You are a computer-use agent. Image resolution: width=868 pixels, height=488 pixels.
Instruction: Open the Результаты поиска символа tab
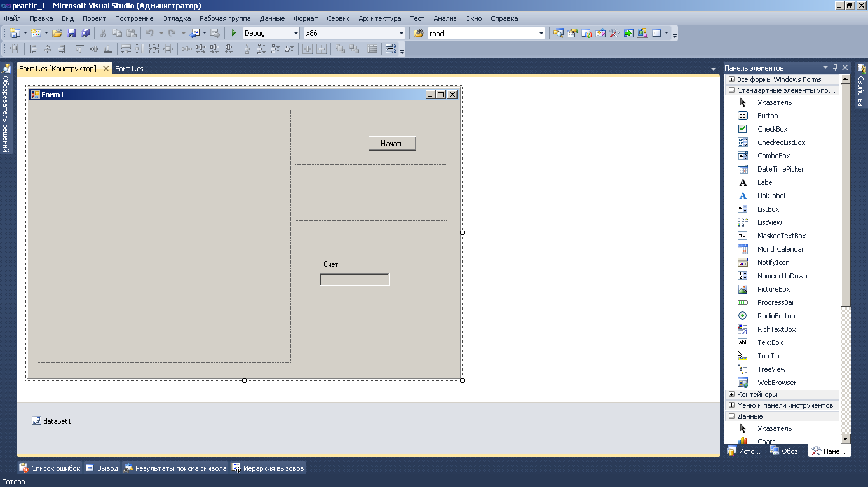(x=175, y=468)
